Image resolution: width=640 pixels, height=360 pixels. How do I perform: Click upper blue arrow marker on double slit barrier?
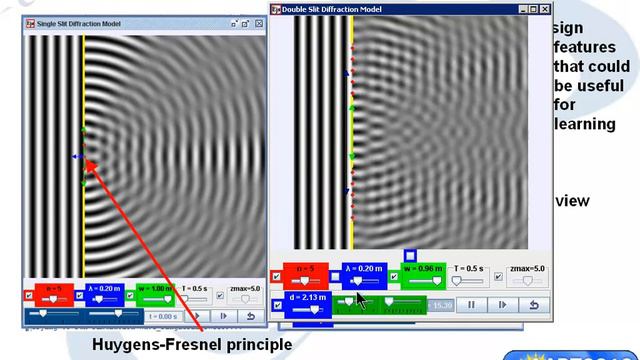tap(347, 73)
